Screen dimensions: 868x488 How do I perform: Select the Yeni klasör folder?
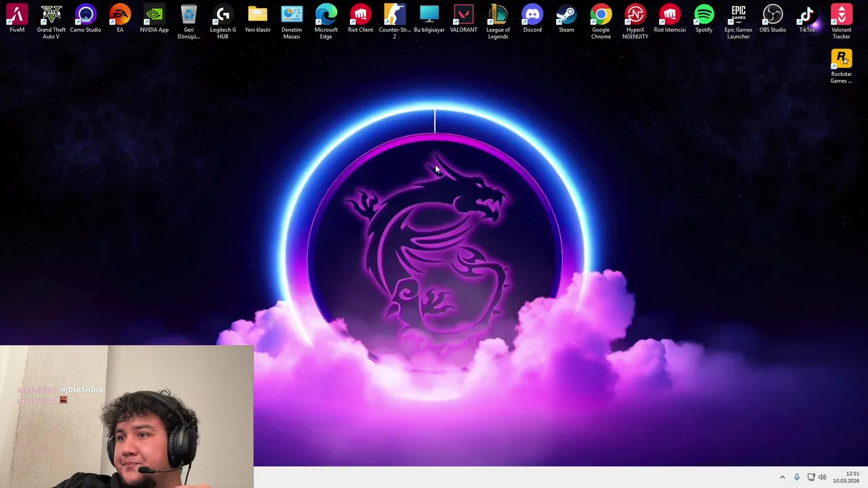(258, 19)
